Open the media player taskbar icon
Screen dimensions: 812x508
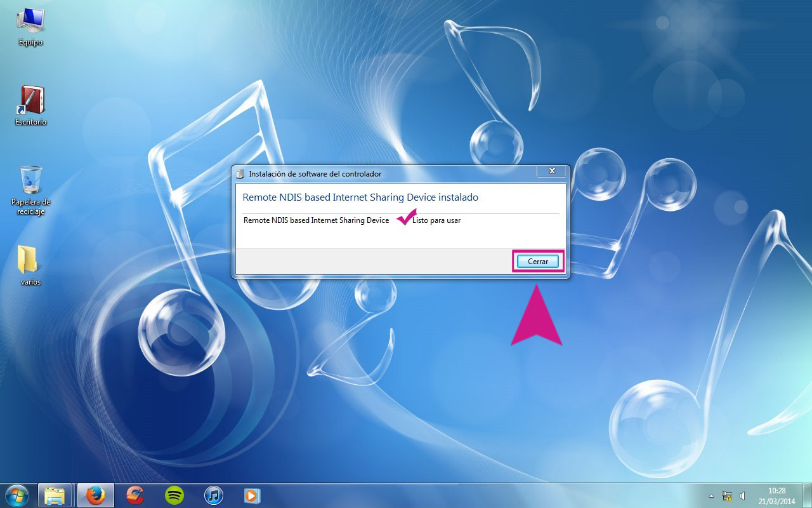pyautogui.click(x=252, y=495)
